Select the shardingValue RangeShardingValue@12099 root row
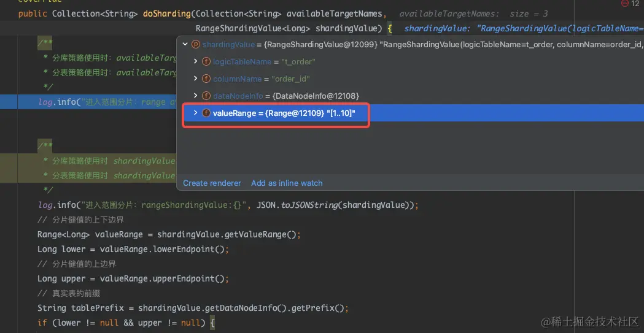Screen dimensions: 644x333 point(410,44)
